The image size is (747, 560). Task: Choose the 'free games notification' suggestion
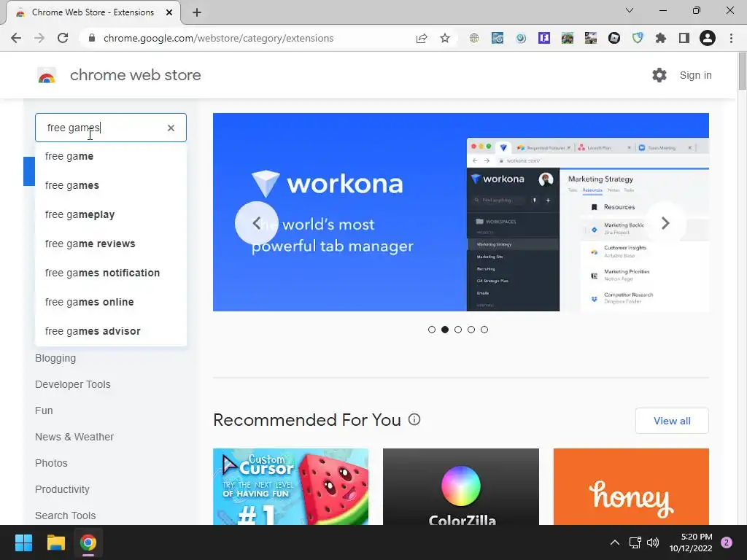(x=111, y=273)
